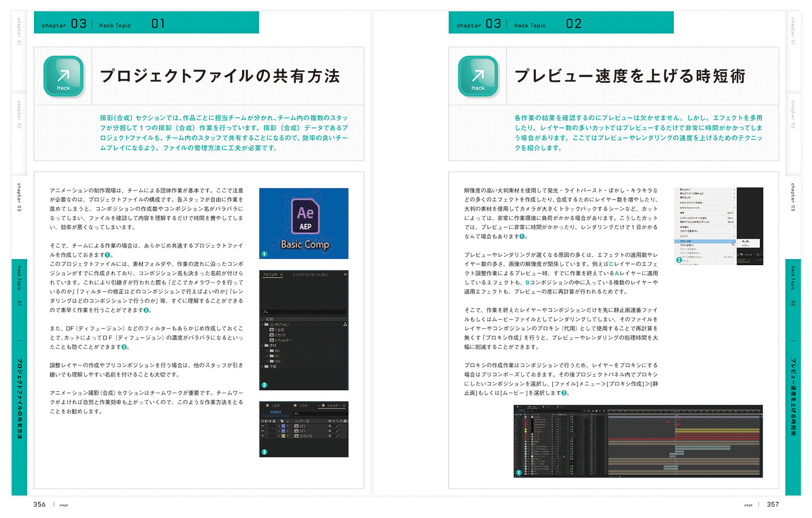
Task: Expand the LO folder arrow
Action: (x=267, y=355)
